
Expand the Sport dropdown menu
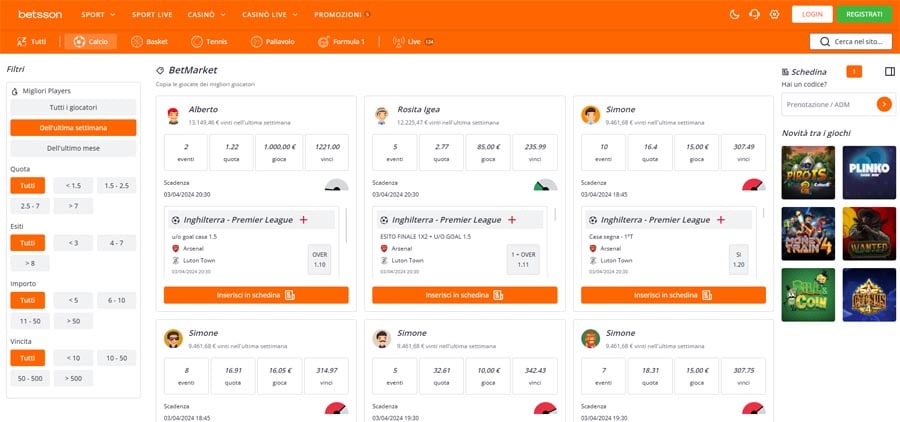click(x=98, y=14)
